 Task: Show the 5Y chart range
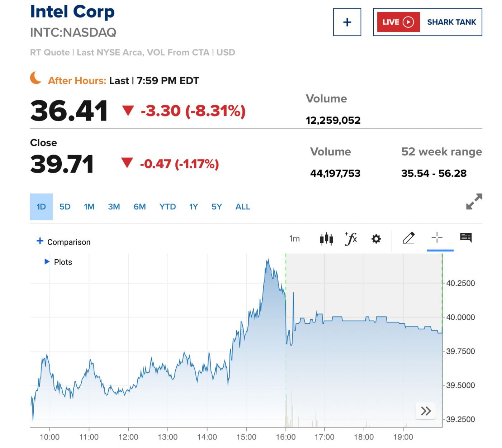[x=217, y=207]
